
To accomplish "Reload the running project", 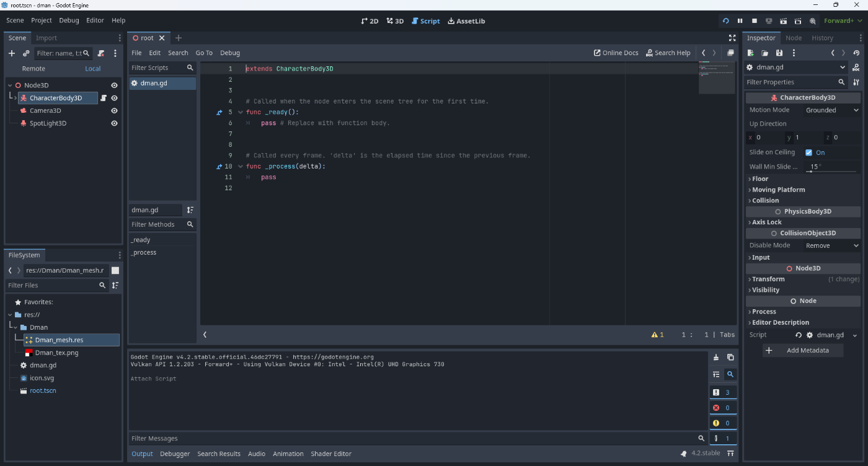I will coord(726,20).
